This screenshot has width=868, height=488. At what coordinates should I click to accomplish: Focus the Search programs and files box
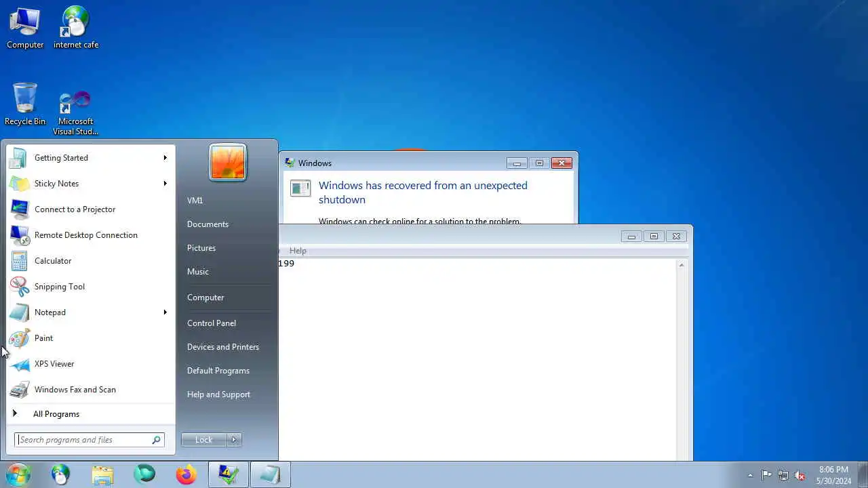pos(90,440)
